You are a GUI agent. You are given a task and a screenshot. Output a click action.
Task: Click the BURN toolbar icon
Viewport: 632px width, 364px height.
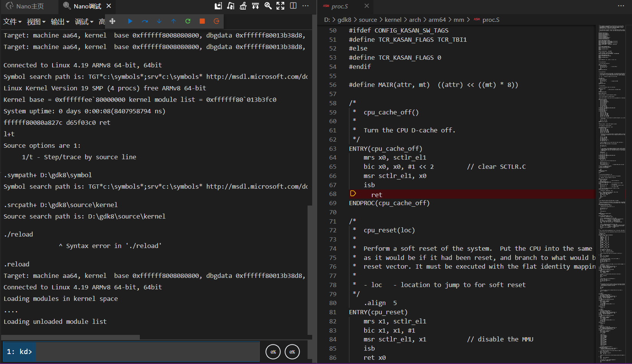click(255, 6)
